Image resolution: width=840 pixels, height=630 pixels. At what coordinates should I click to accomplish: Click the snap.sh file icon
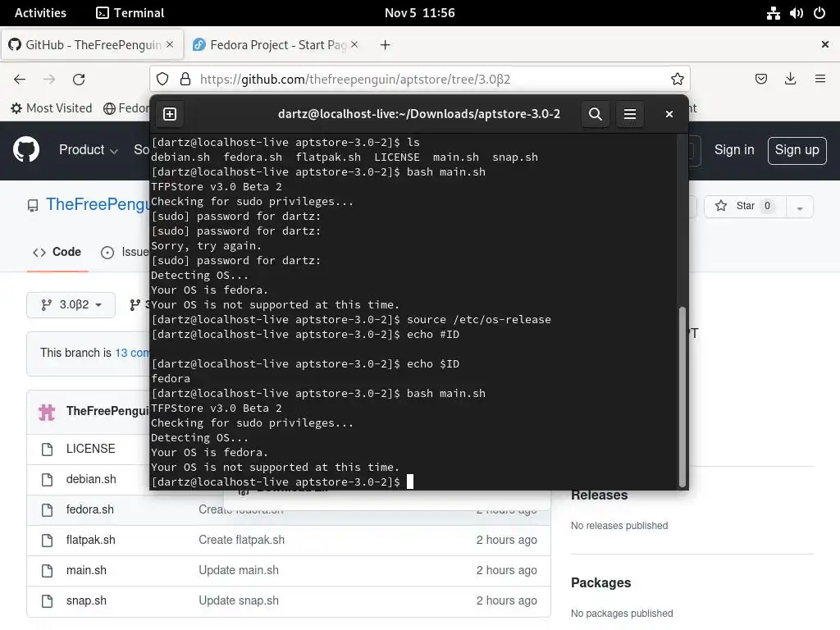click(x=47, y=601)
